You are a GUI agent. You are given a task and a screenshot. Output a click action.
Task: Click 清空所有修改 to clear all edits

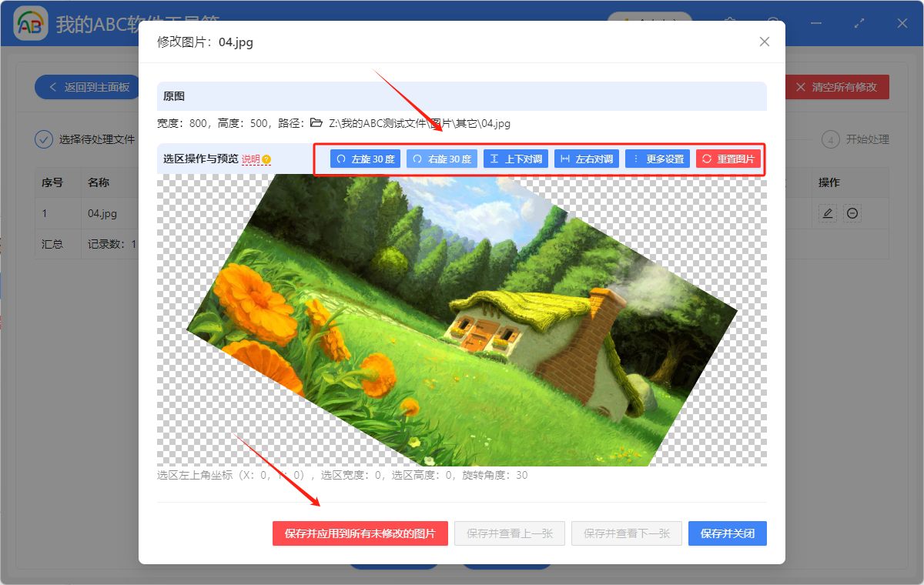pos(837,87)
